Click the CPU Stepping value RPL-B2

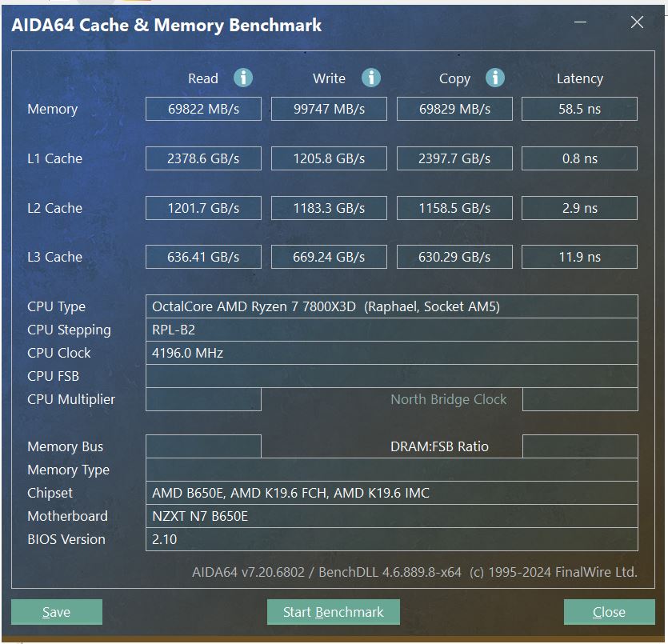tap(391, 330)
